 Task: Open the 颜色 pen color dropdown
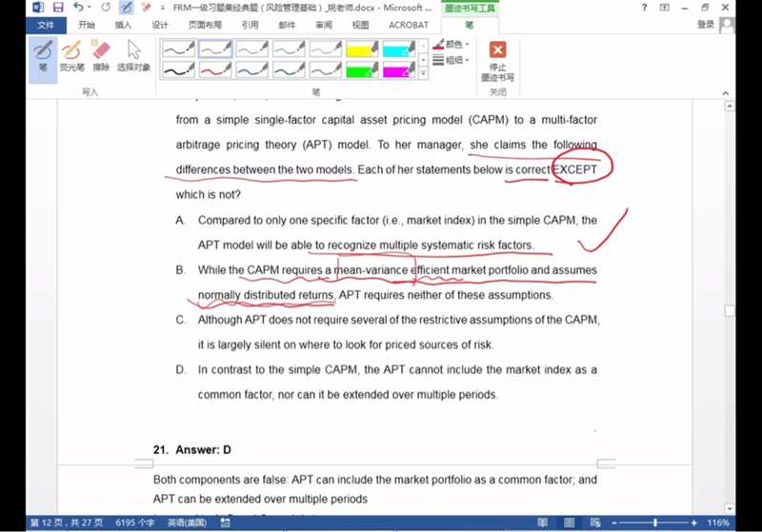451,44
